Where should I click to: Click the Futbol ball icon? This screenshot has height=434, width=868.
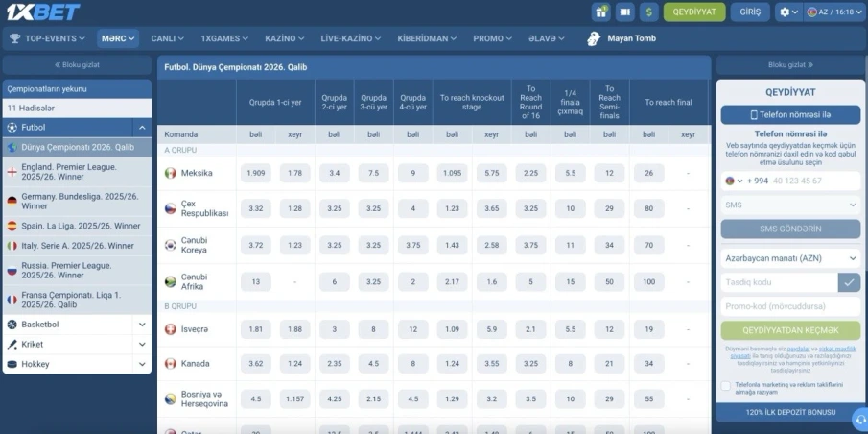(x=12, y=128)
